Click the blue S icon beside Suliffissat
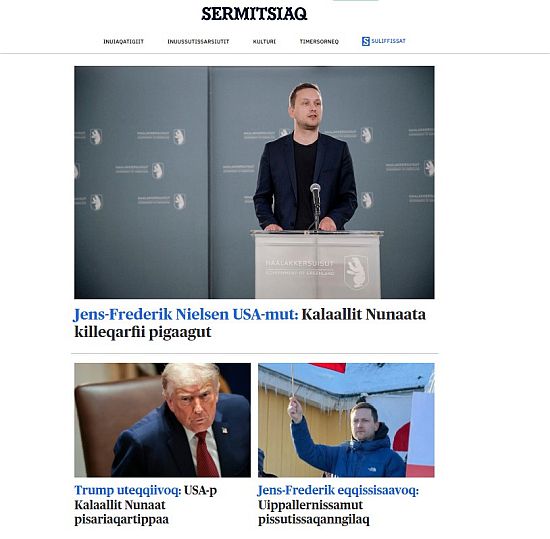This screenshot has height=539, width=550. click(365, 41)
